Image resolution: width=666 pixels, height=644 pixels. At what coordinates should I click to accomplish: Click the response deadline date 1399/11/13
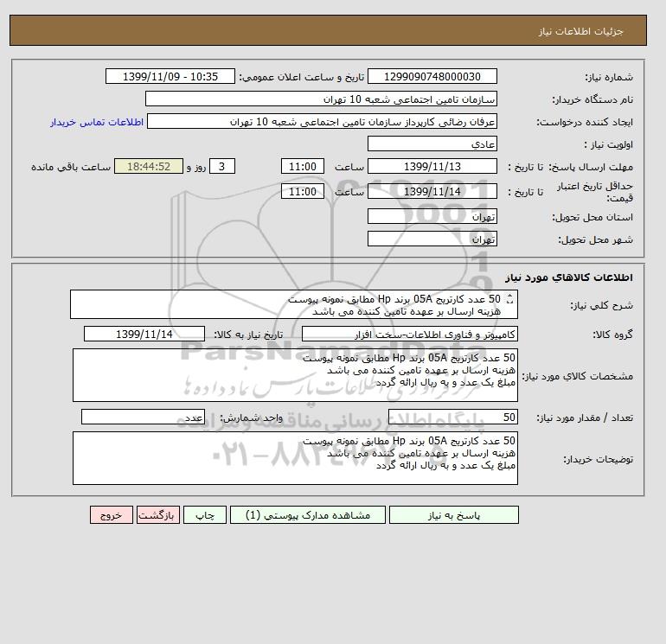[432, 167]
